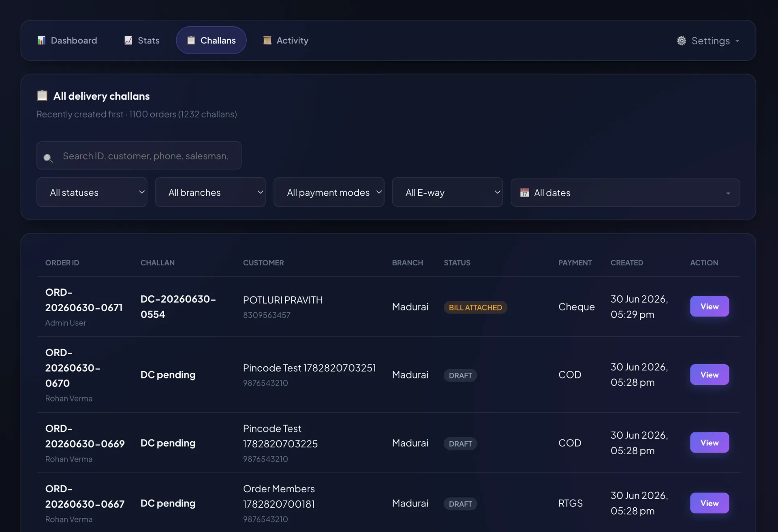Screen dimensions: 778x532
Task: View order ORD-20260630-0669
Action: coord(710,442)
